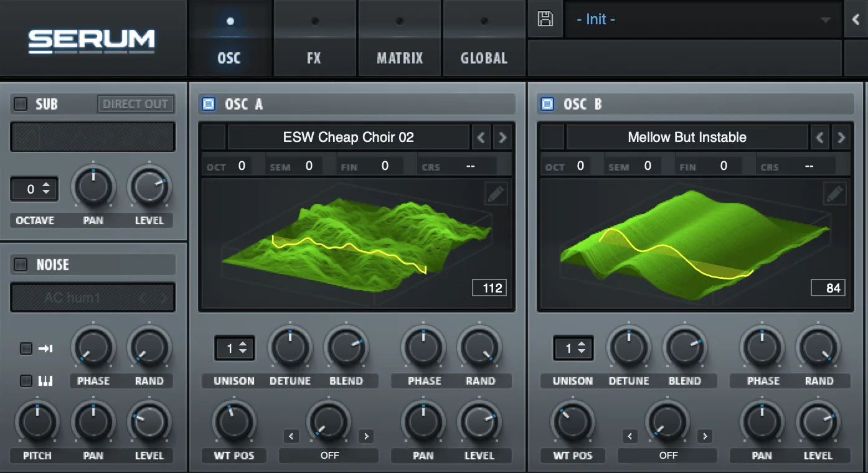Open the OSC B wavetable edit pencil
The width and height of the screenshot is (868, 473).
coord(834,194)
